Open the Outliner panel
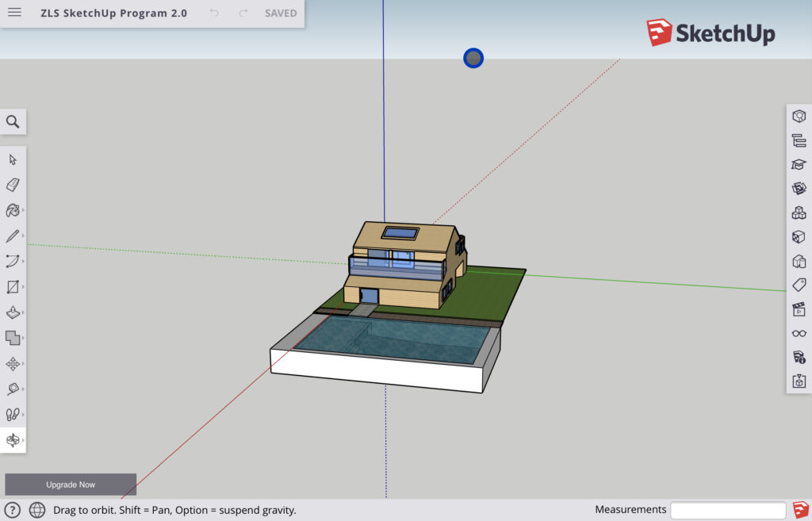The height and width of the screenshot is (521, 812). click(799, 141)
